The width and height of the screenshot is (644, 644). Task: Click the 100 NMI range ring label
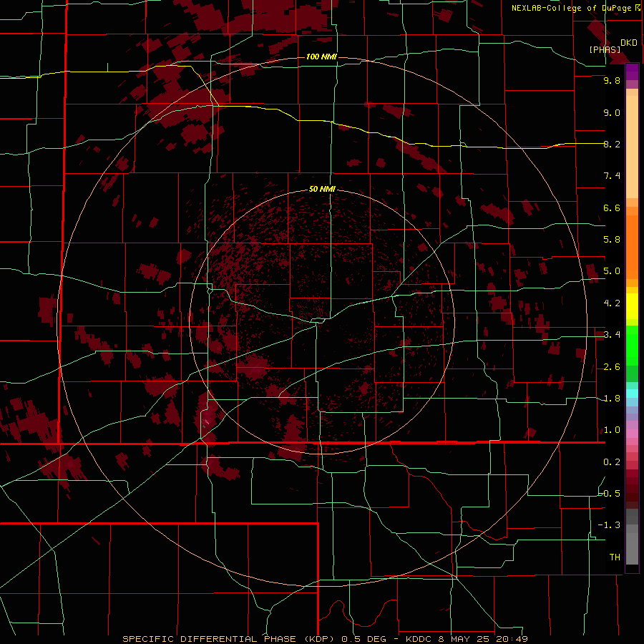coord(321,57)
